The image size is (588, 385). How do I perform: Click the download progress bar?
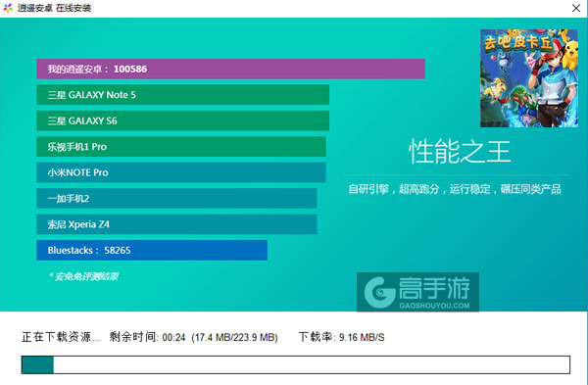[x=296, y=364]
